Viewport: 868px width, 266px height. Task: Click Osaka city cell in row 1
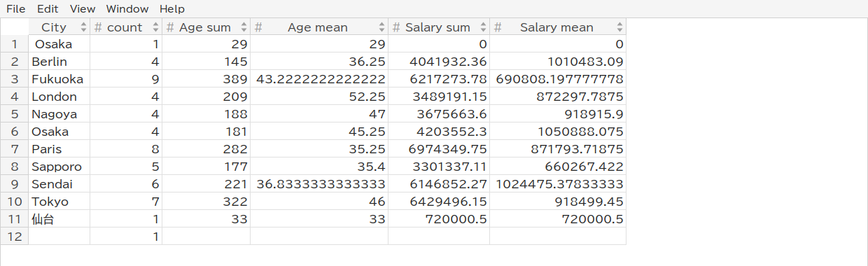point(59,44)
